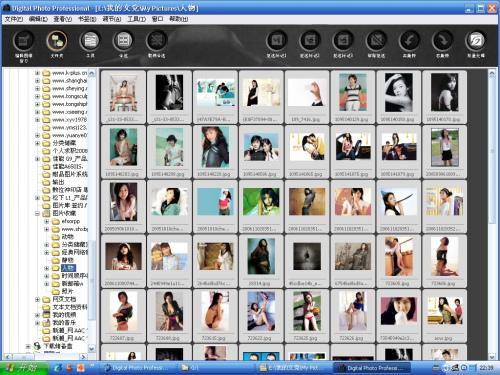Click folder tree horizontal scroll-left arrow

click(x=7, y=357)
